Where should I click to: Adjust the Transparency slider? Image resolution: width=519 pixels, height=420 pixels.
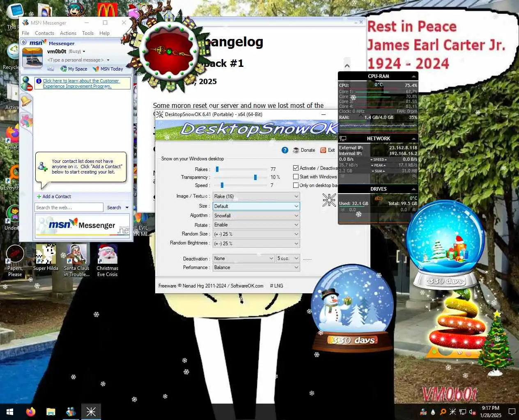255,177
